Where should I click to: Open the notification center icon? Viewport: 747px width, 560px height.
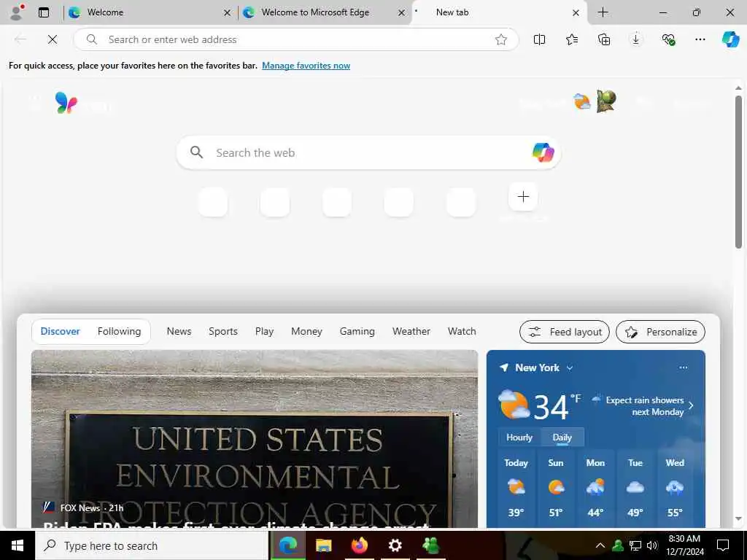pos(723,545)
